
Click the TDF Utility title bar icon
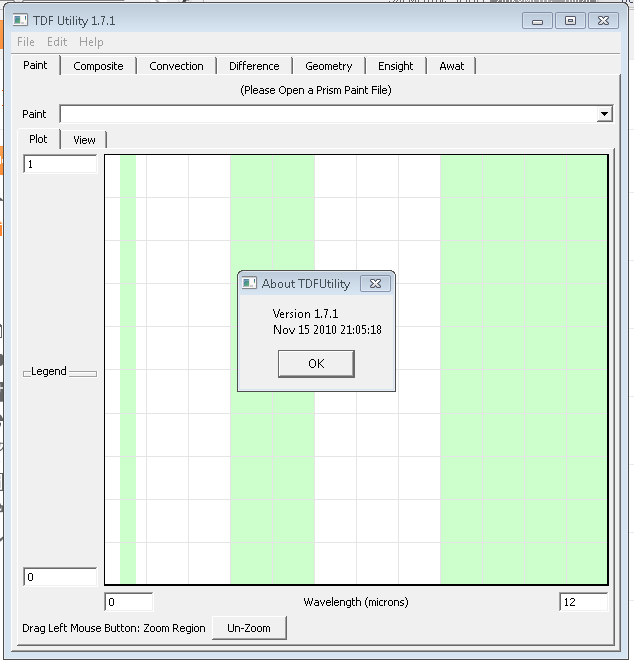[20, 20]
